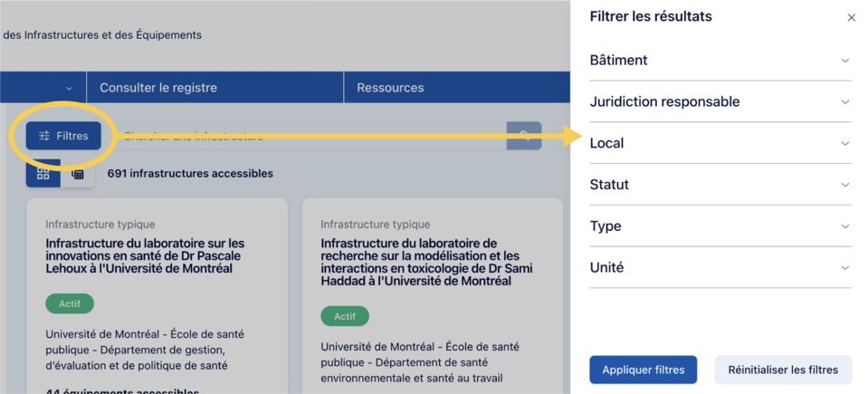Open Dr Sami Haddad toxicologie infrastructure card
This screenshot has width=868, height=394.
click(x=426, y=263)
